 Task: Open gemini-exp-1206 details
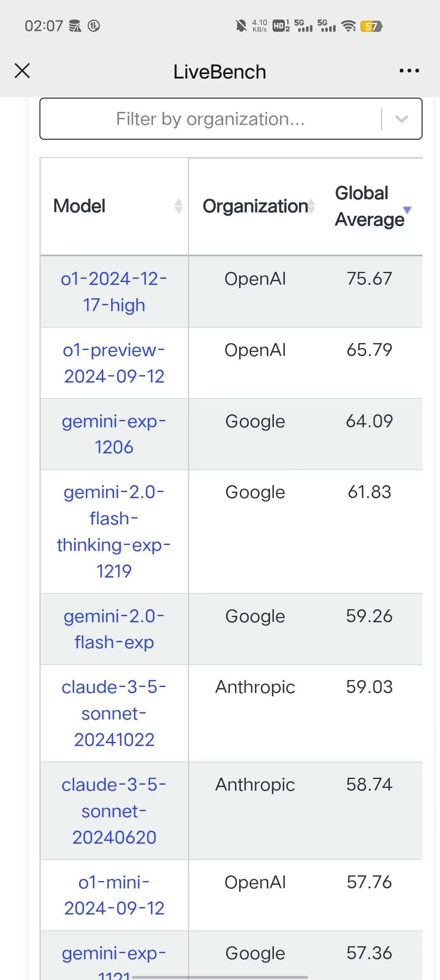click(x=114, y=433)
